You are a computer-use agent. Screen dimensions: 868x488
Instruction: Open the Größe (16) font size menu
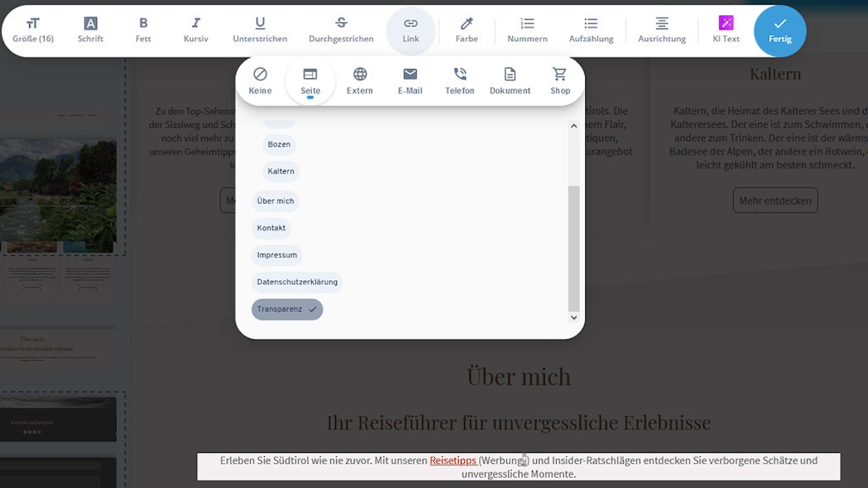click(x=33, y=29)
